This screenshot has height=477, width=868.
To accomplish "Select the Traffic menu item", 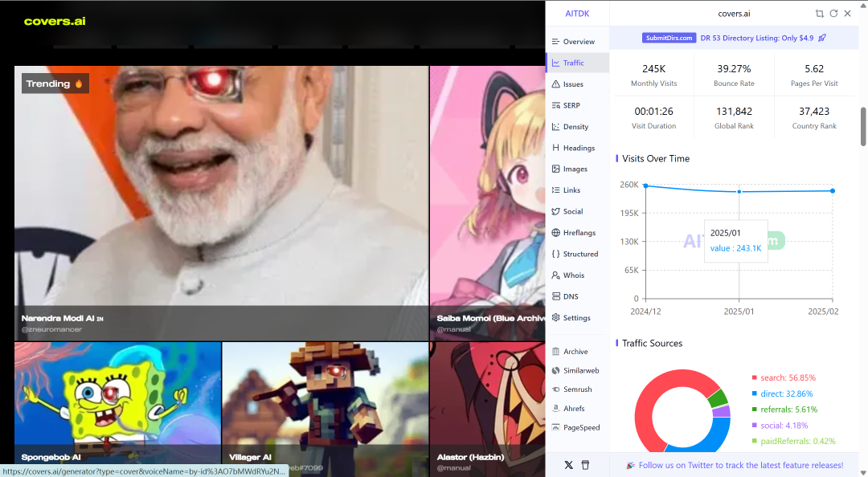I will tap(577, 63).
